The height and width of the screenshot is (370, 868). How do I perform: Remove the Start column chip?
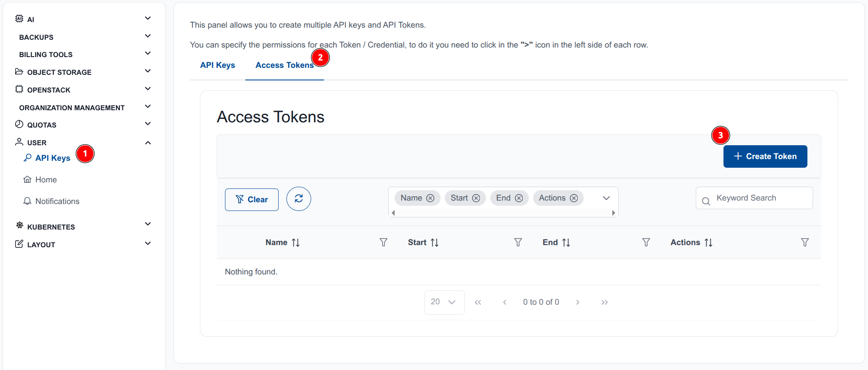pyautogui.click(x=476, y=198)
